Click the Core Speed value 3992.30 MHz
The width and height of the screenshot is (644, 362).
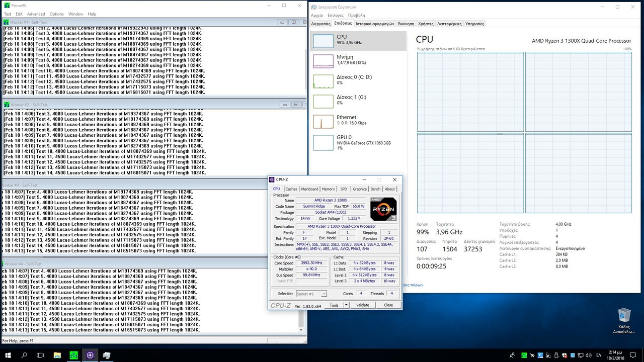312,263
